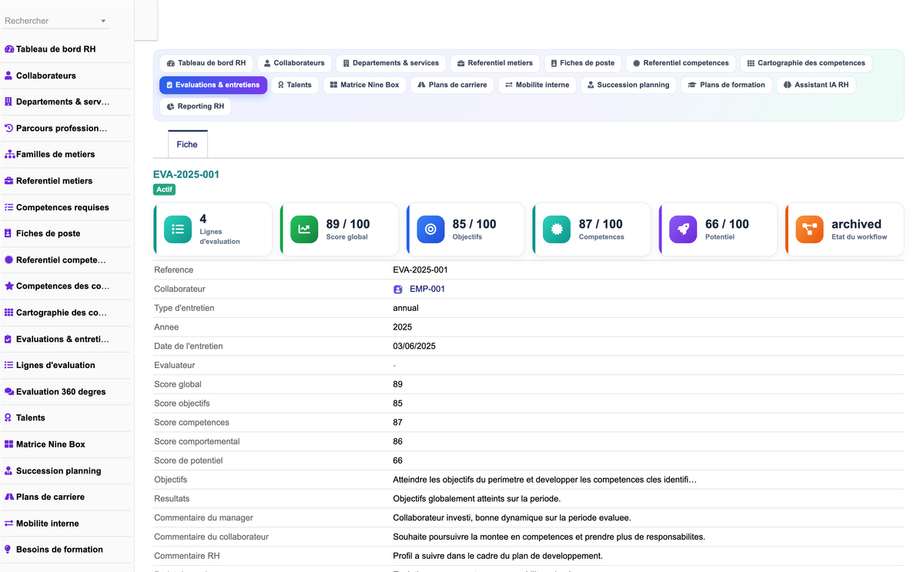Image resolution: width=924 pixels, height=572 pixels.
Task: Open the Score global 89 / 100 card
Action: click(339, 229)
